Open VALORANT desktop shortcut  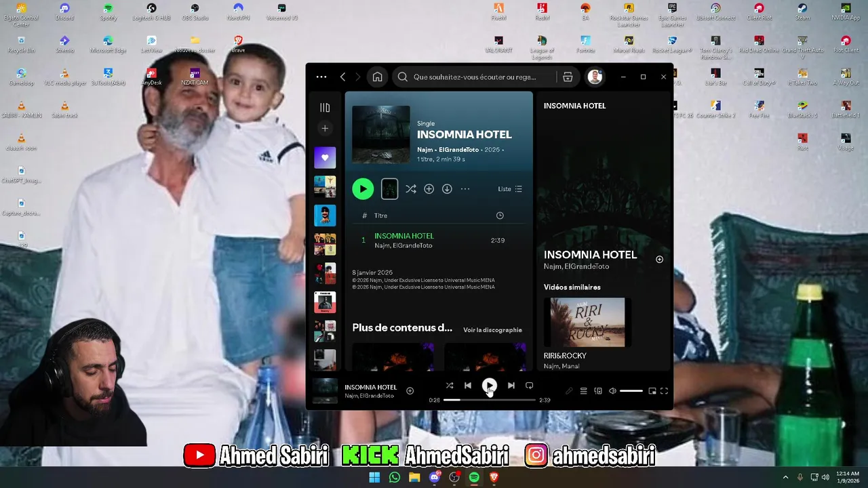[498, 45]
